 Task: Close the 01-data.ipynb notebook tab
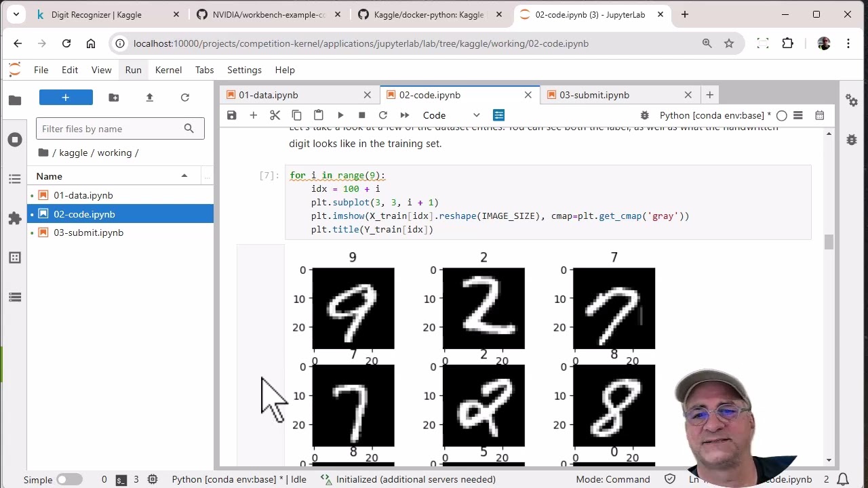(x=368, y=95)
